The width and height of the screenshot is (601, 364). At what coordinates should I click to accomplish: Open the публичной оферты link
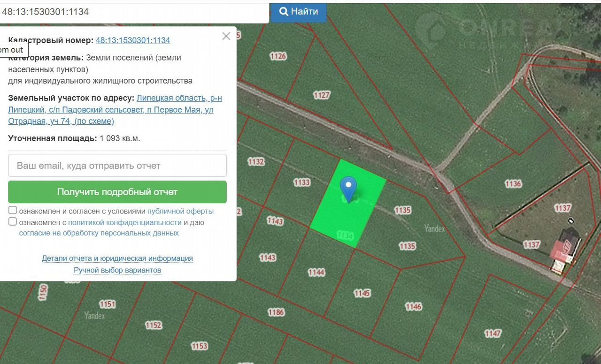coord(180,211)
